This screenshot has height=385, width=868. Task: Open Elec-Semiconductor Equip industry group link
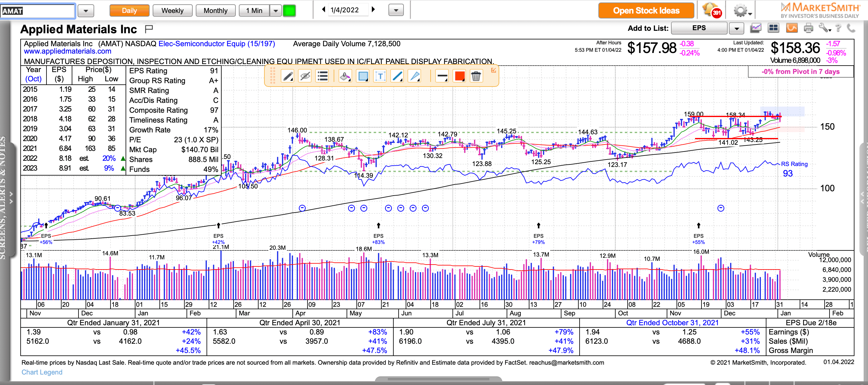tap(217, 43)
